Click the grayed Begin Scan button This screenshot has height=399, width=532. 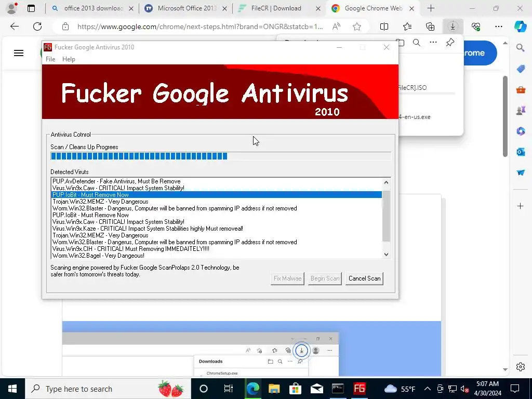point(325,278)
